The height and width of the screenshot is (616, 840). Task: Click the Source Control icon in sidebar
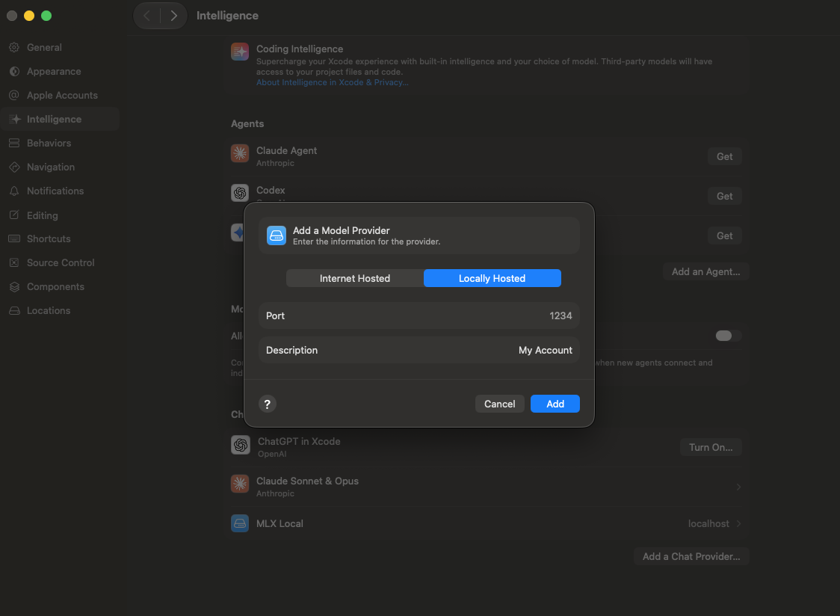tap(14, 262)
